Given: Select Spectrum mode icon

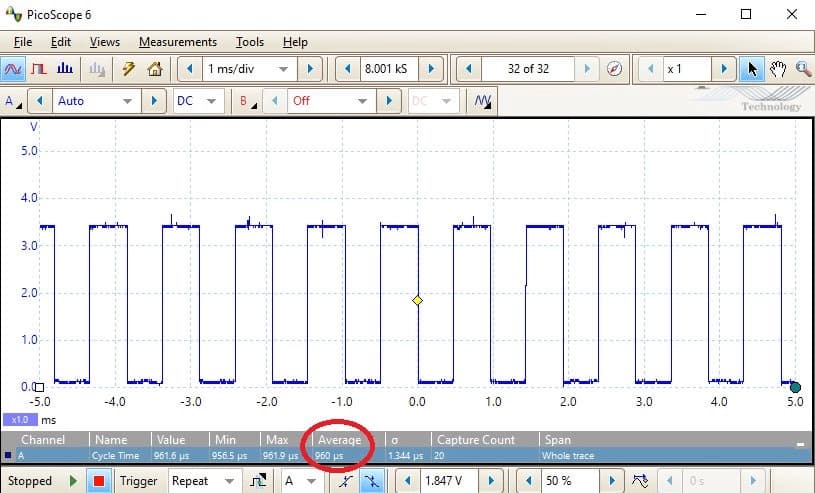Looking at the screenshot, I should [64, 70].
